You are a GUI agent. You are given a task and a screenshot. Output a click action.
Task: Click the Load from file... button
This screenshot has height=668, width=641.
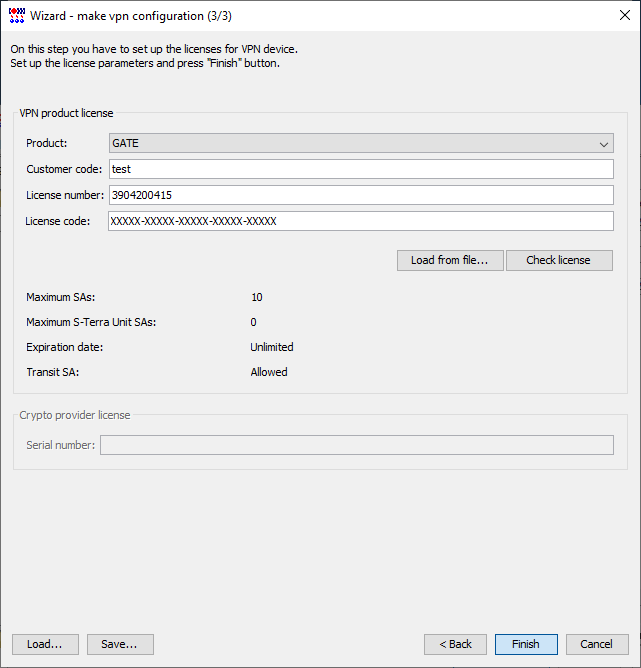(450, 260)
